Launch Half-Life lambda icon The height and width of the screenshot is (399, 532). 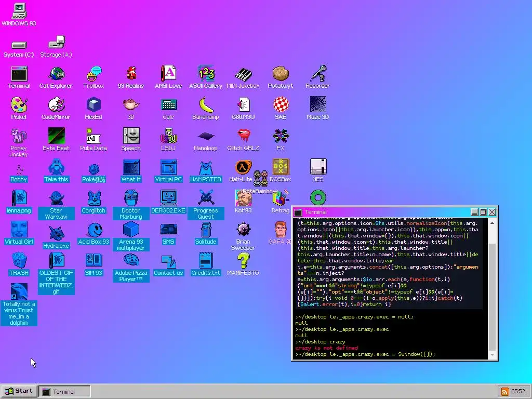click(242, 171)
